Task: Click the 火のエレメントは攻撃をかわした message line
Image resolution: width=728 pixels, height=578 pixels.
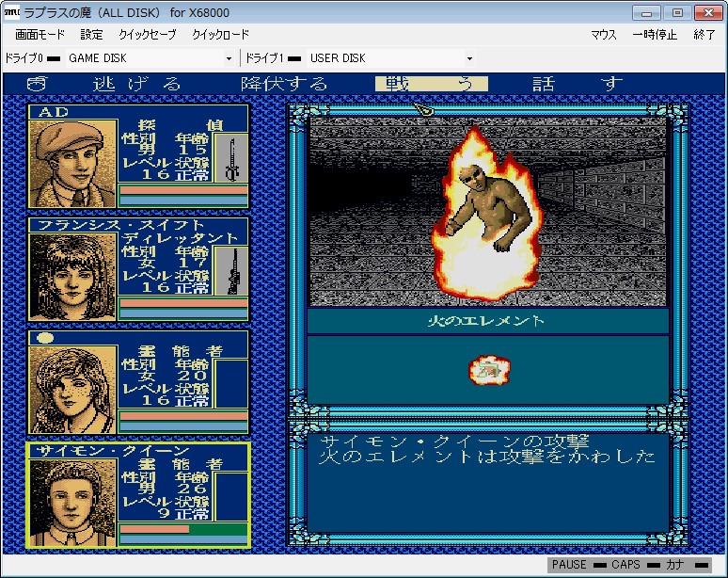Action: 487,457
